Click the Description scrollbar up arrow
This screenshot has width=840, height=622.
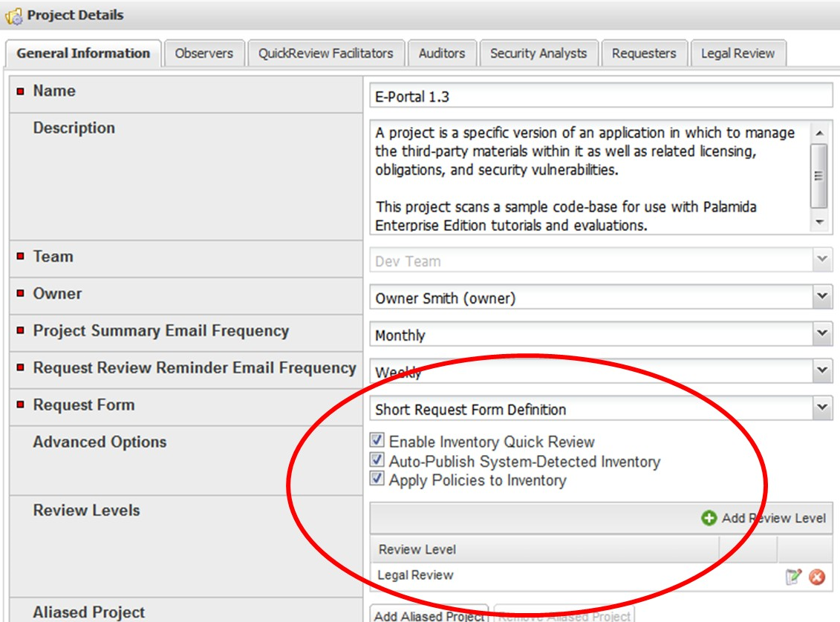click(819, 134)
